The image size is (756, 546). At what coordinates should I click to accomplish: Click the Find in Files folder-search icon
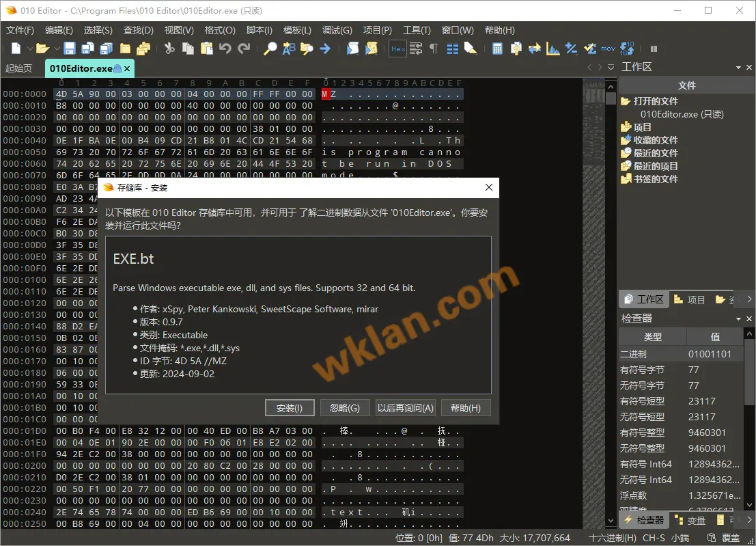tap(307, 49)
